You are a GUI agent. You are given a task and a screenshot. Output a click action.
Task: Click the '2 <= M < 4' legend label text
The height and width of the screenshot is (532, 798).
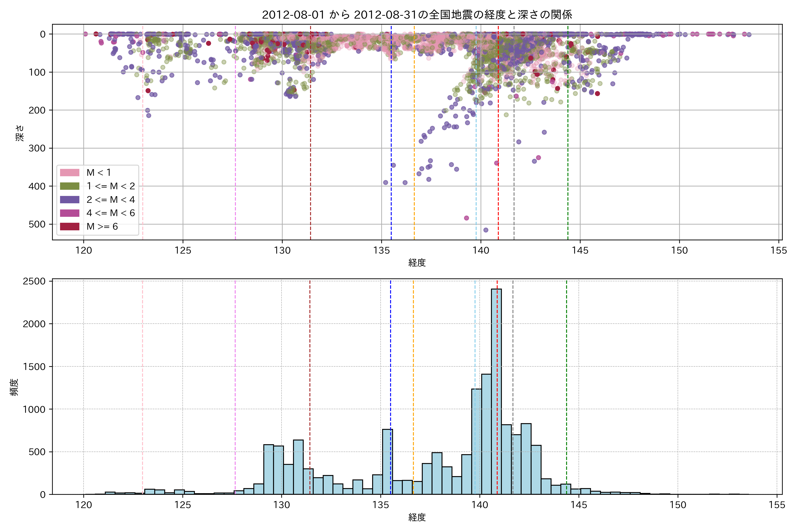(x=111, y=199)
